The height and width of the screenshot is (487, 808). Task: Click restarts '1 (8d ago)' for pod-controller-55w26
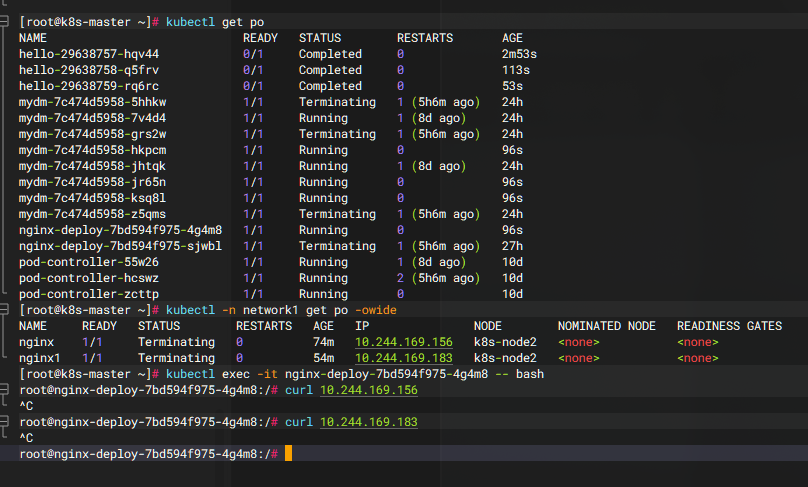(x=431, y=262)
